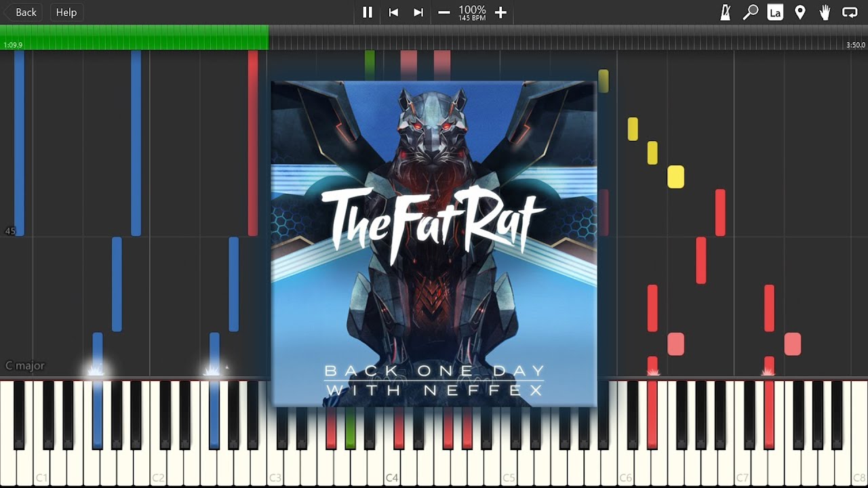Click the large yellow falling note

[x=675, y=177]
